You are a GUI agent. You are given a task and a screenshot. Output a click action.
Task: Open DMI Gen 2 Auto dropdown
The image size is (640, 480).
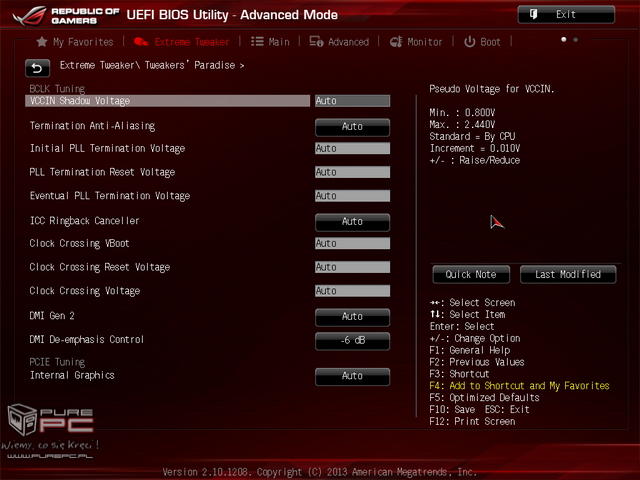pos(352,317)
